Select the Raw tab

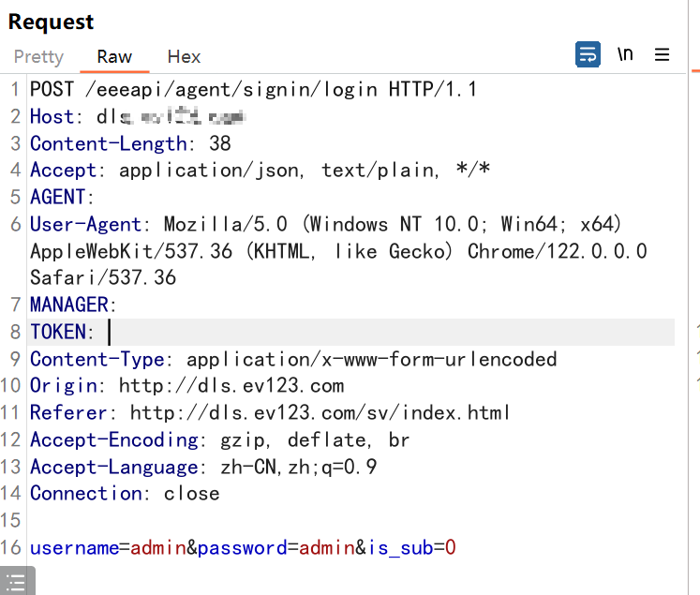pyautogui.click(x=114, y=56)
